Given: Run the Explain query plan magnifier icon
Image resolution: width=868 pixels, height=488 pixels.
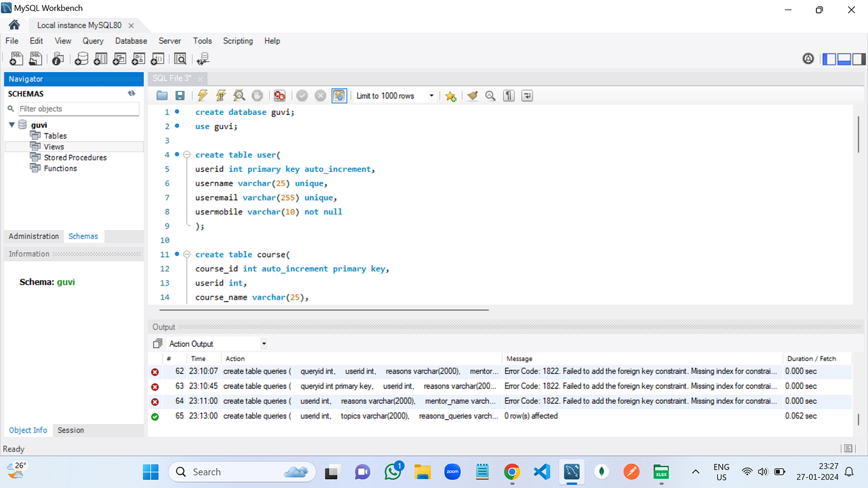Looking at the screenshot, I should [x=238, y=95].
